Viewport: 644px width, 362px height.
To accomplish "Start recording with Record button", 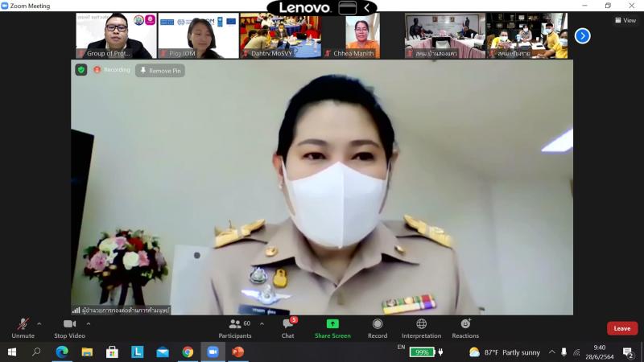I will (378, 328).
